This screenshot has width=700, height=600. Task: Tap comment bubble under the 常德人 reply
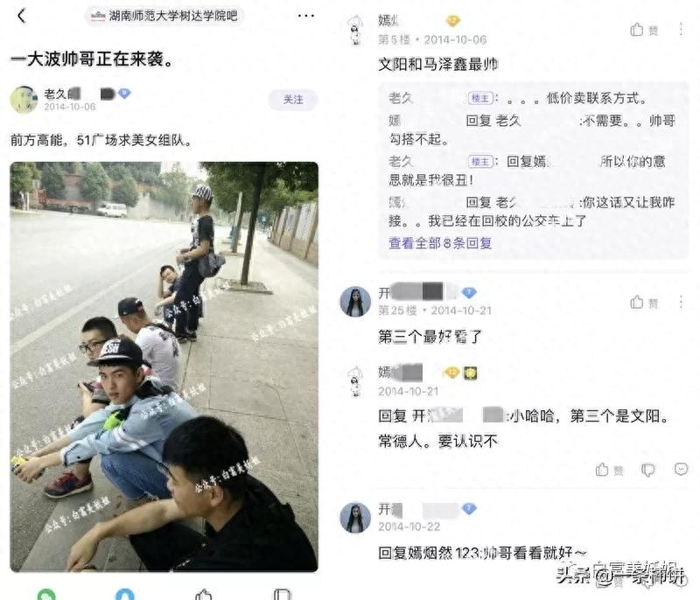tap(681, 470)
